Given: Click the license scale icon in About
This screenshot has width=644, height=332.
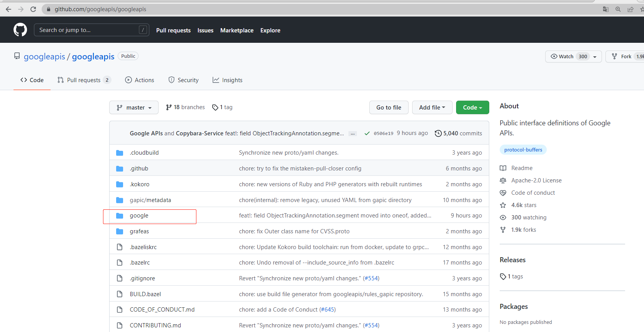Looking at the screenshot, I should (503, 180).
